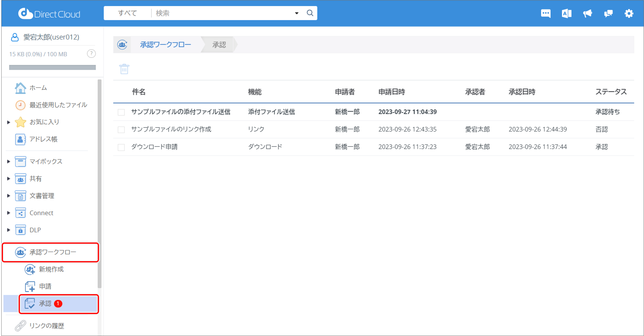This screenshot has width=644, height=336.
Task: Click the announcements megaphone icon
Action: pos(588,13)
